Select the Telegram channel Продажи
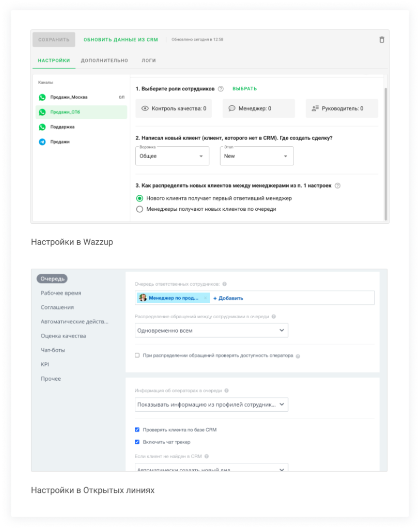The height and width of the screenshot is (529, 420). (59, 142)
